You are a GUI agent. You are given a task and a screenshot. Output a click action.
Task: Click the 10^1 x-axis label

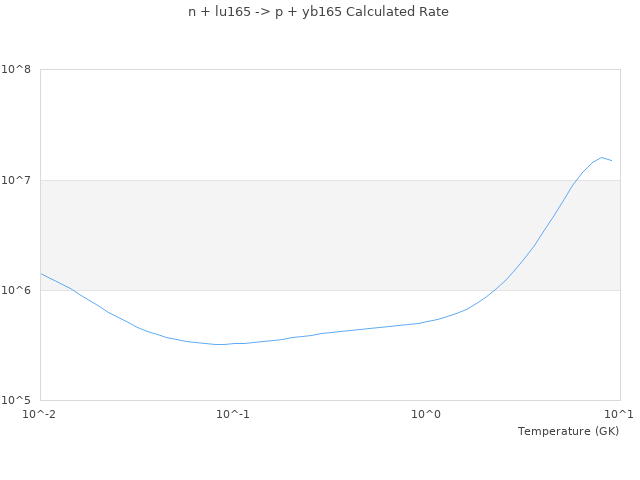[620, 415]
